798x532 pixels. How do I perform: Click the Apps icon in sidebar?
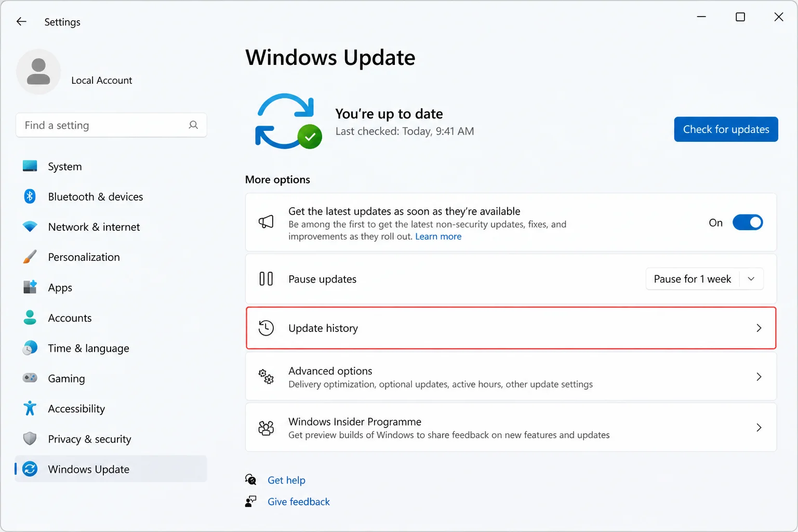click(30, 287)
